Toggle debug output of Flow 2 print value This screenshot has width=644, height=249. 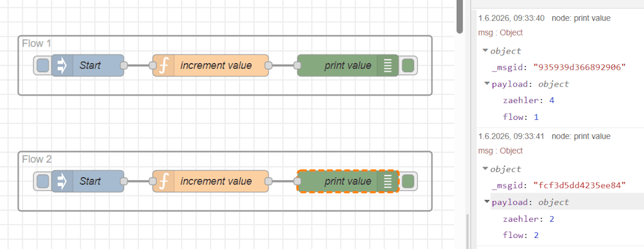408,181
